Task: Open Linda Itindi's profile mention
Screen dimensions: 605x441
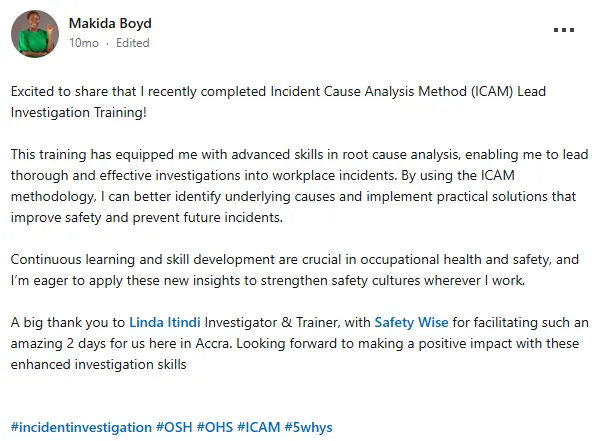Action: (165, 322)
